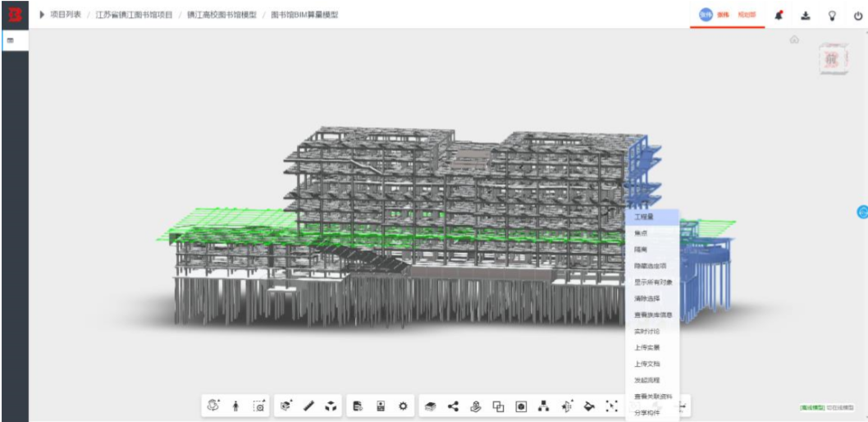Click the framed component box icon
The width and height of the screenshot is (868, 422).
pos(521,406)
